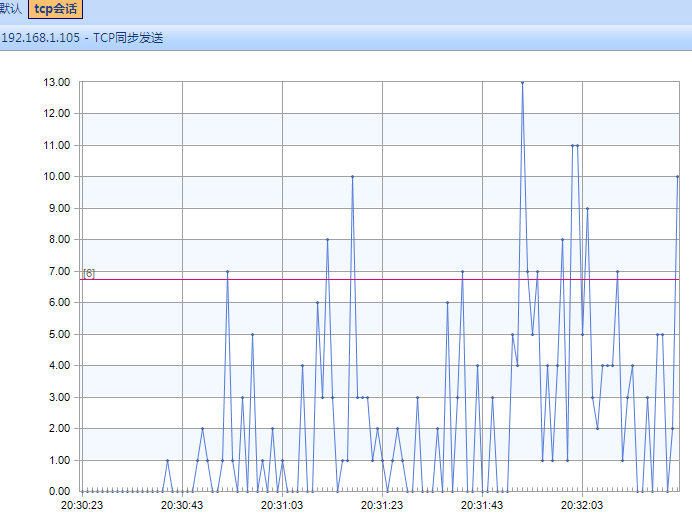Image resolution: width=692 pixels, height=517 pixels.
Task: Click the 9.00 data point after 20:32:03
Action: (x=587, y=208)
